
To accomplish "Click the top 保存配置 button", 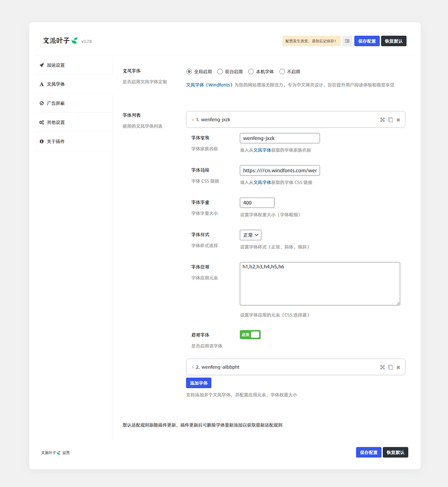I will pyautogui.click(x=367, y=41).
